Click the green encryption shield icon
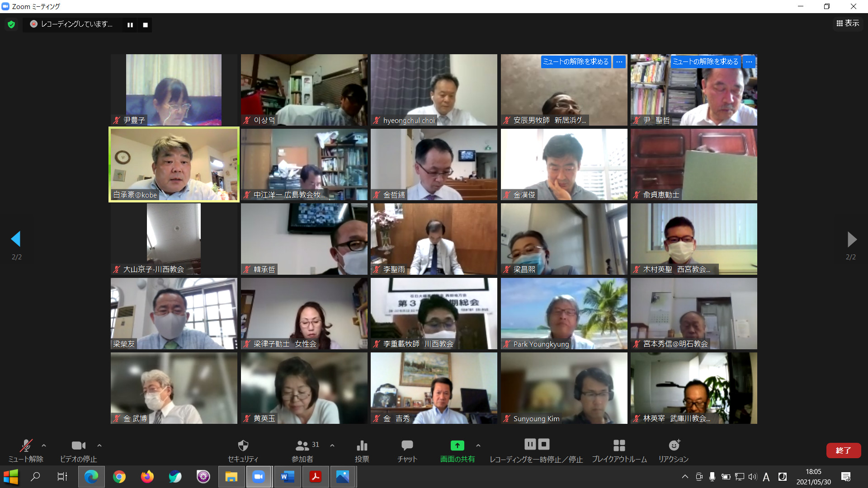 click(x=11, y=24)
